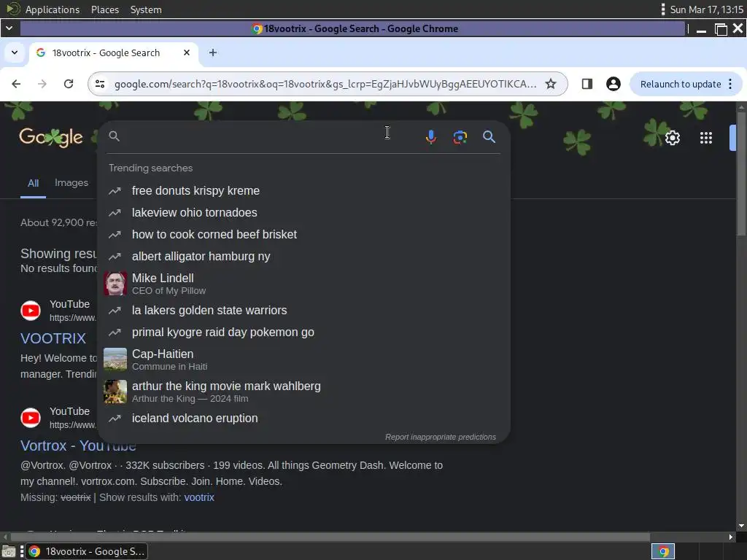Click the applications menu logo icon
747x560 pixels.
[x=13, y=9]
